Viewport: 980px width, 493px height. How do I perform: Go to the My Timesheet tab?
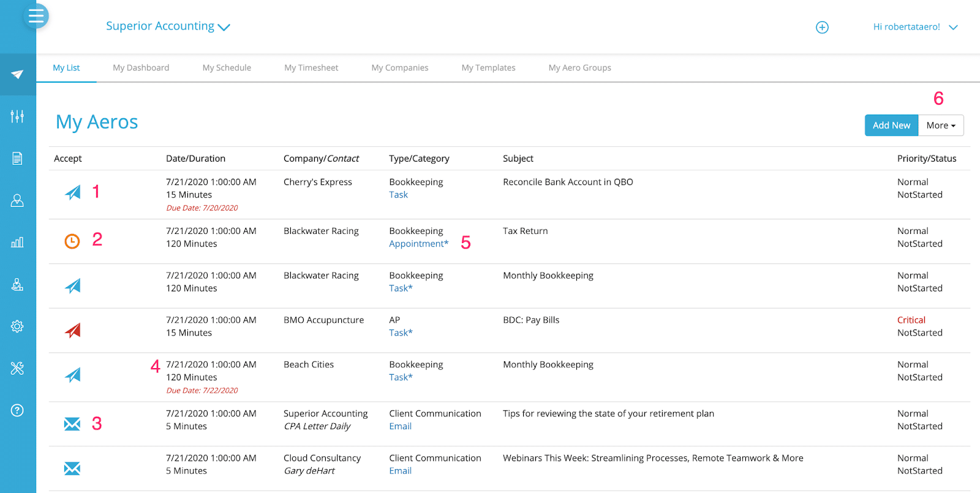tap(311, 68)
